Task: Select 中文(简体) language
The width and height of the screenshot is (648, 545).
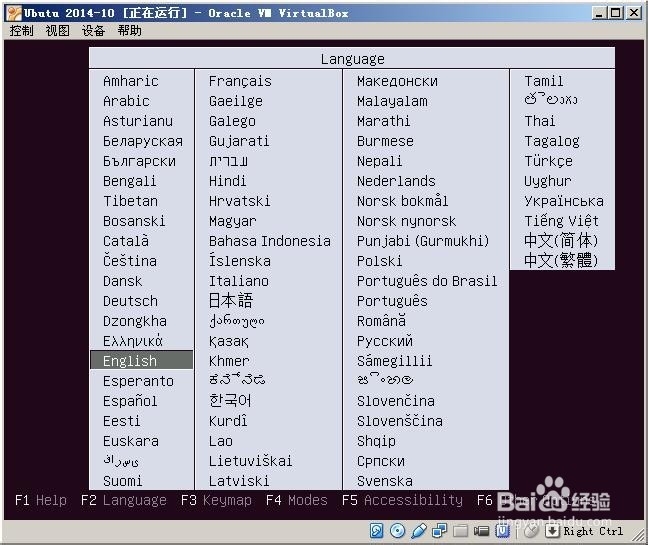Action: coord(561,241)
